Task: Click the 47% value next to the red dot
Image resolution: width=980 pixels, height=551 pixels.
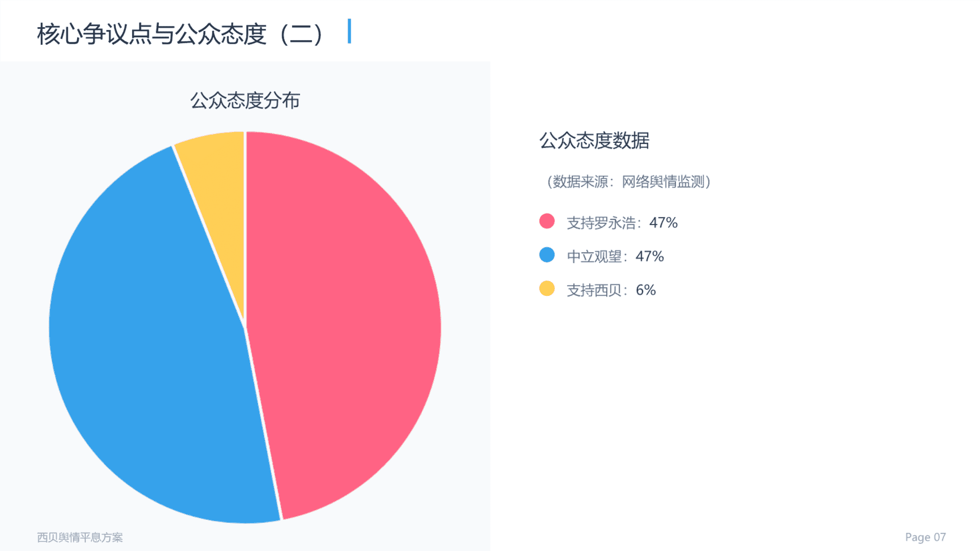Action: [x=664, y=223]
